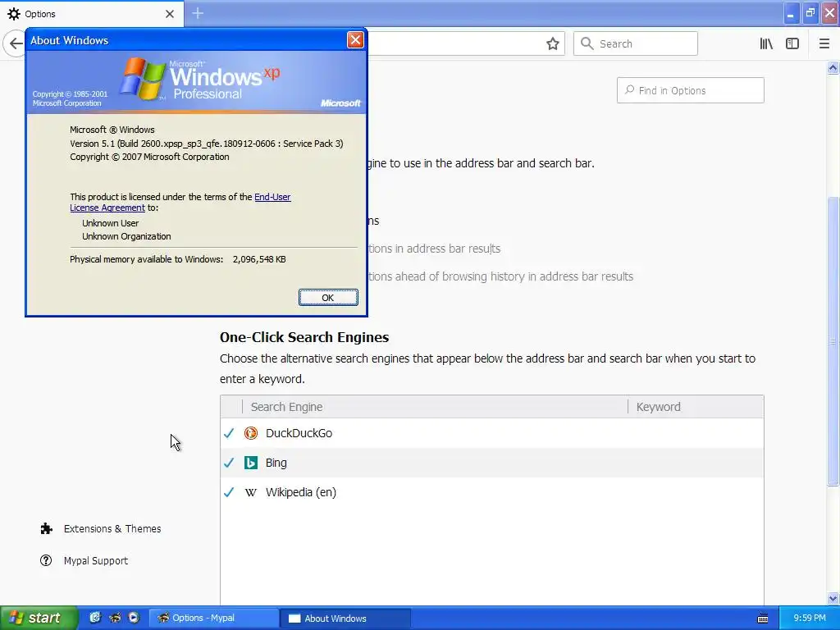Switch to Options - Mypal taskbar item

[x=213, y=619]
